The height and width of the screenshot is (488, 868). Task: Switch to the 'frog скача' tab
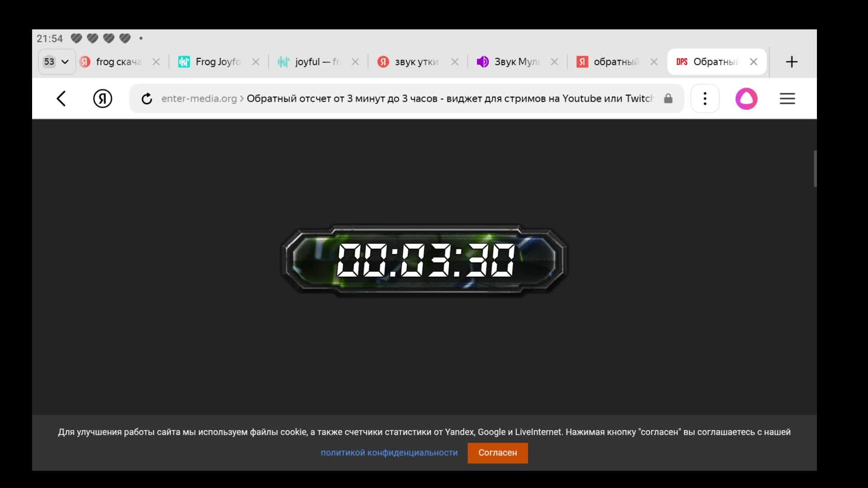pos(118,62)
